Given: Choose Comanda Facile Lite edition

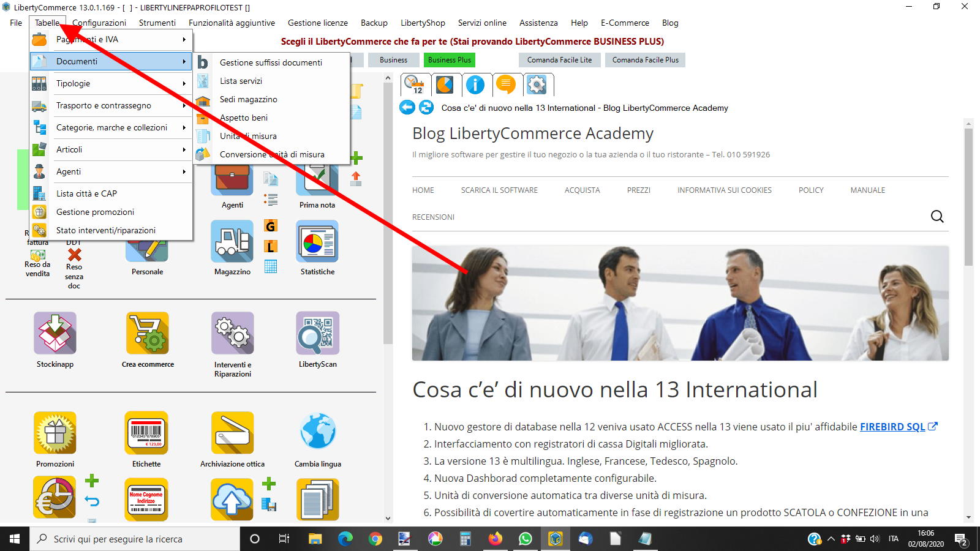Looking at the screenshot, I should tap(559, 60).
